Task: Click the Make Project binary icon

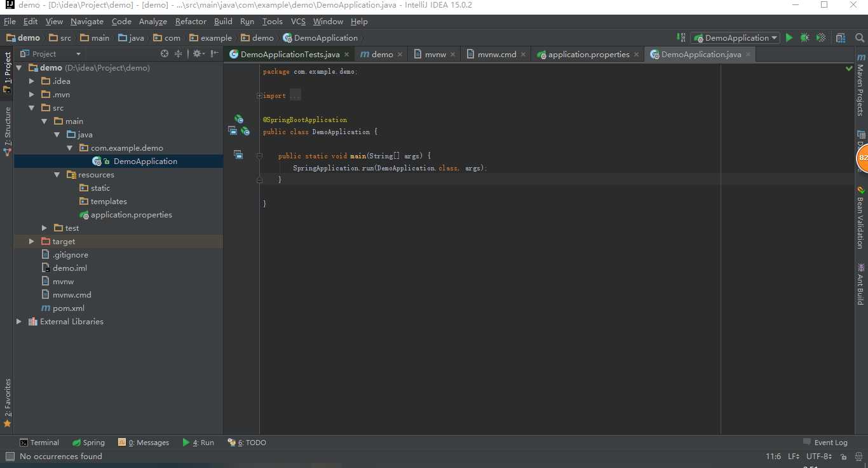Action: pos(681,38)
